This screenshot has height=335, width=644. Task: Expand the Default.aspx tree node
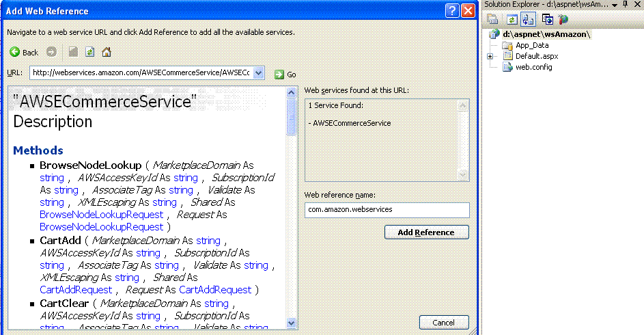[490, 56]
